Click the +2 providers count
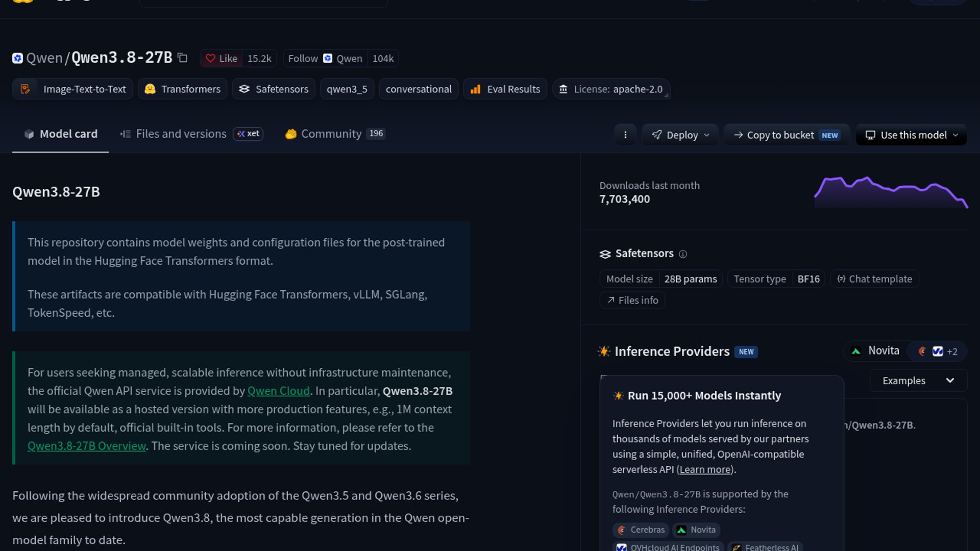Image resolution: width=980 pixels, height=551 pixels. (x=952, y=352)
